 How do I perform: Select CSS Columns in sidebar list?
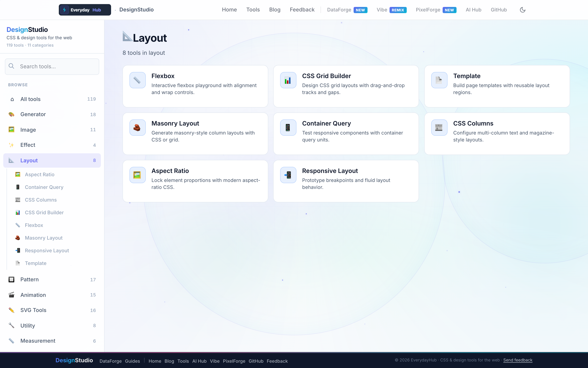tap(41, 200)
